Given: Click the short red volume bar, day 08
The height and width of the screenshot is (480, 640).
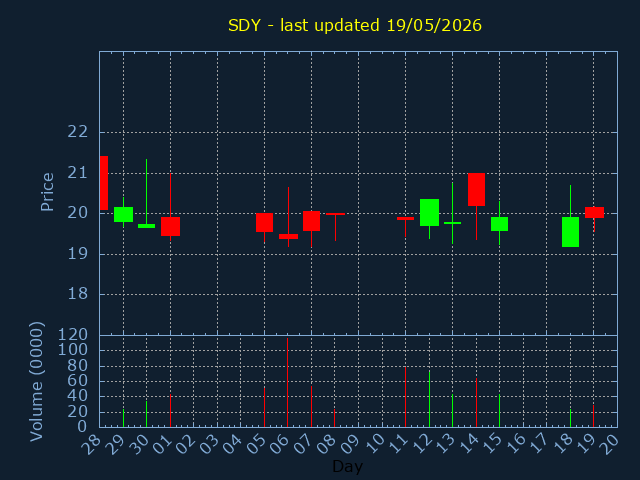Looking at the screenshot, I should tap(334, 418).
